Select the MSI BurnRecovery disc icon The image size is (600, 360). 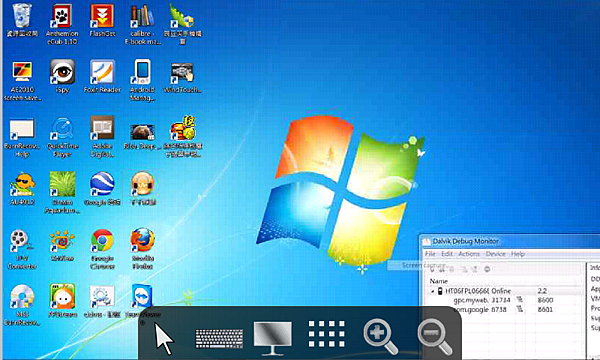point(22,305)
